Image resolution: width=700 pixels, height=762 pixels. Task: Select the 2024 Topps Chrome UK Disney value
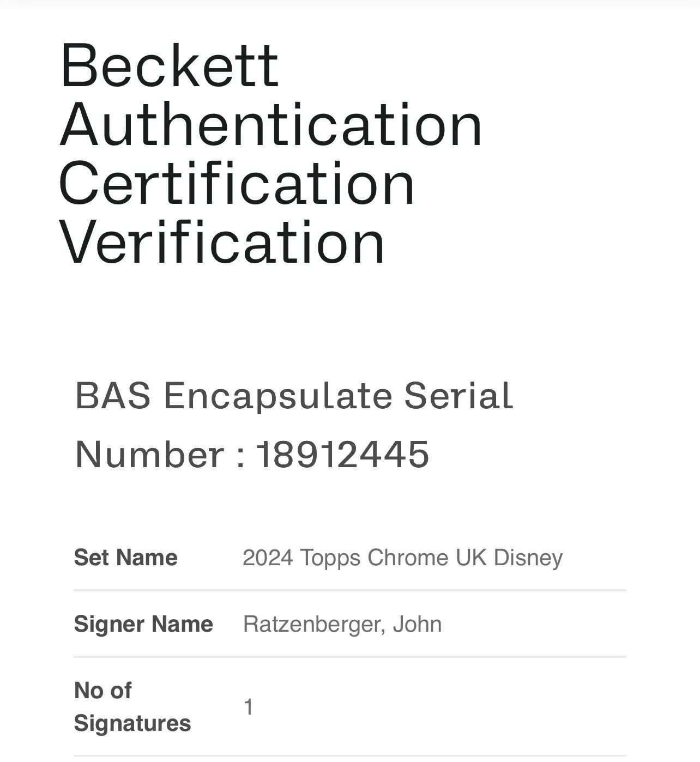click(x=403, y=558)
